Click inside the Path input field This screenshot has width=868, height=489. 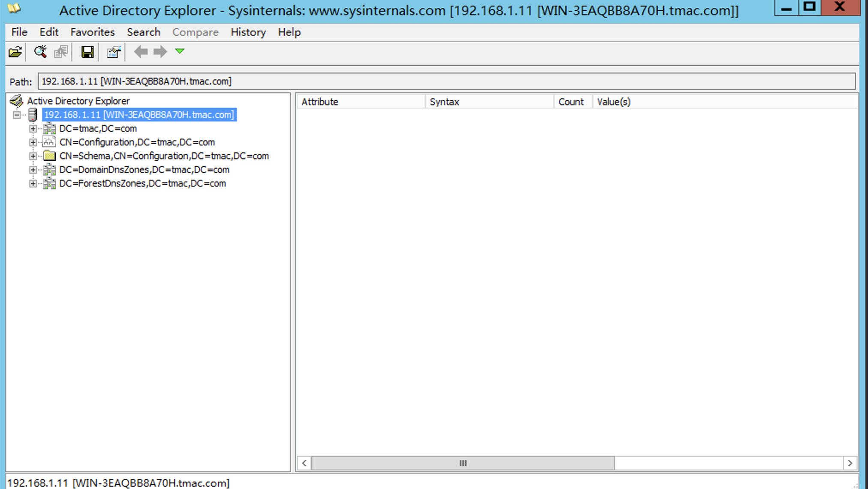pos(446,81)
